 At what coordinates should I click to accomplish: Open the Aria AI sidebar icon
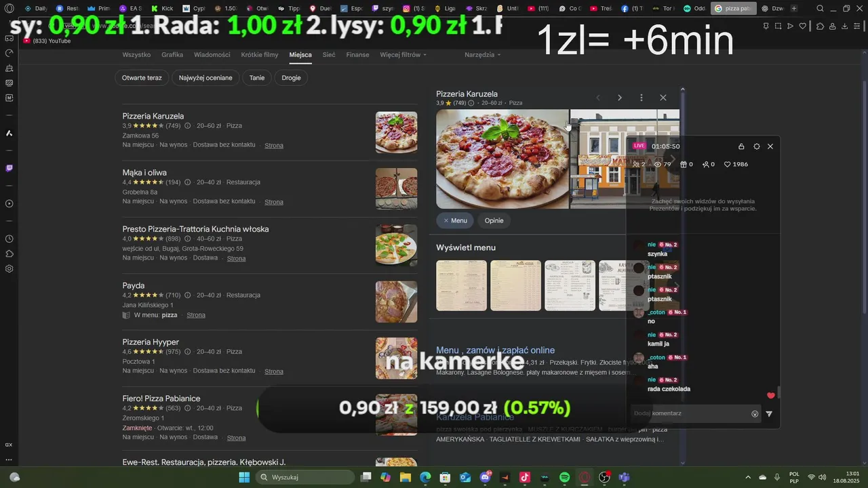click(9, 133)
